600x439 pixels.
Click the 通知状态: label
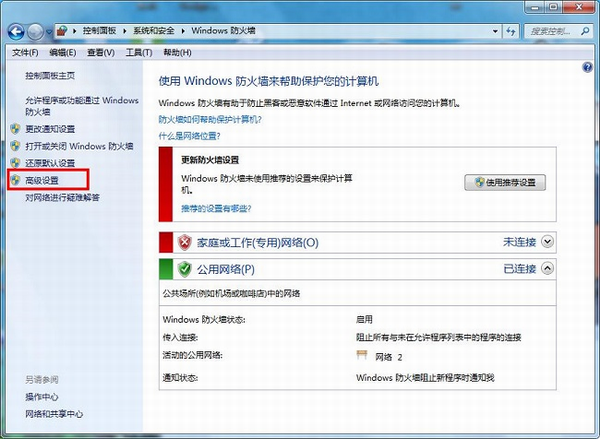(180, 378)
